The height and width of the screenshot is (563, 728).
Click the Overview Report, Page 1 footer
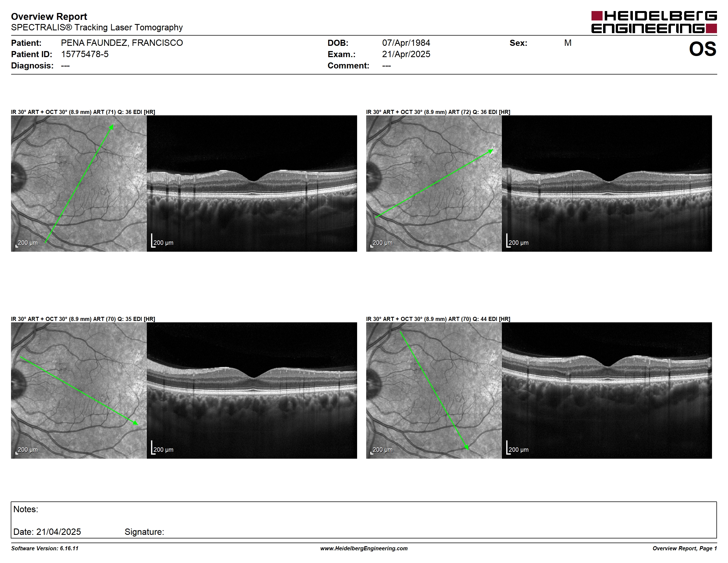pyautogui.click(x=685, y=548)
